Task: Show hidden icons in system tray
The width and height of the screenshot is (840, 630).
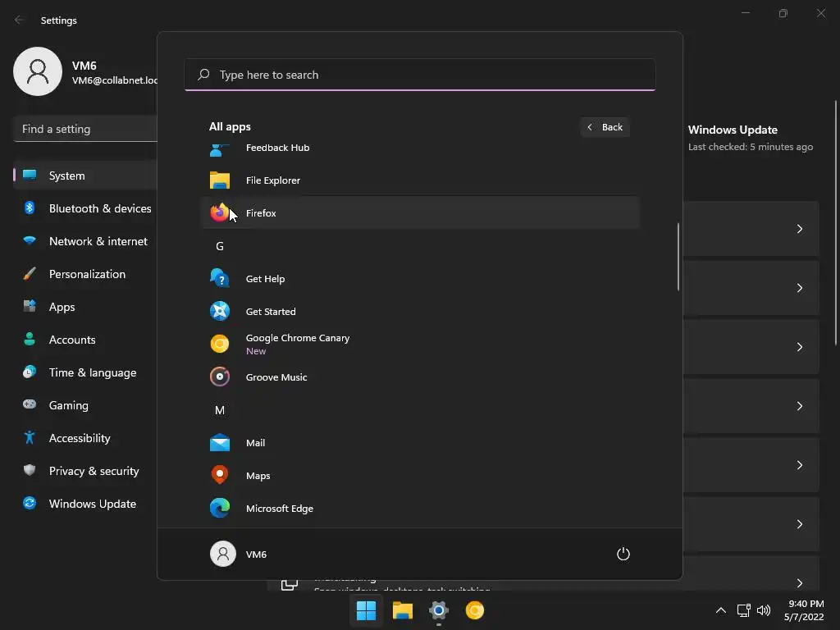Action: tap(721, 610)
